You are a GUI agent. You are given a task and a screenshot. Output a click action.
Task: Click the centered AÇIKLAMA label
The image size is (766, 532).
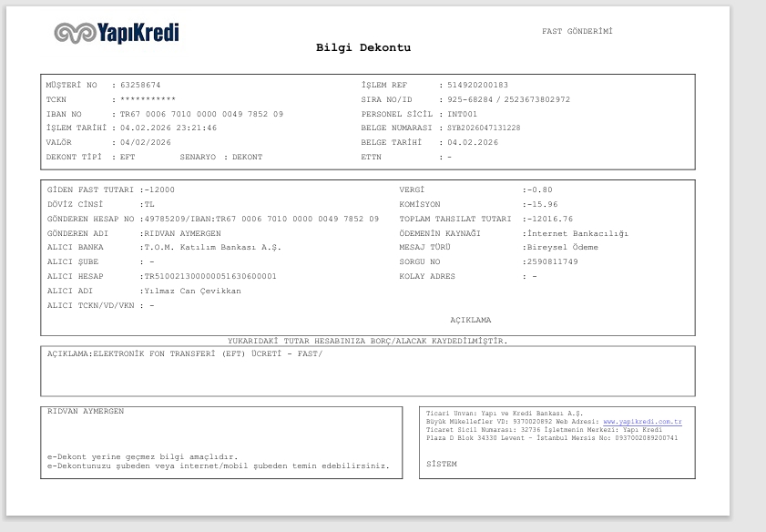(x=471, y=320)
